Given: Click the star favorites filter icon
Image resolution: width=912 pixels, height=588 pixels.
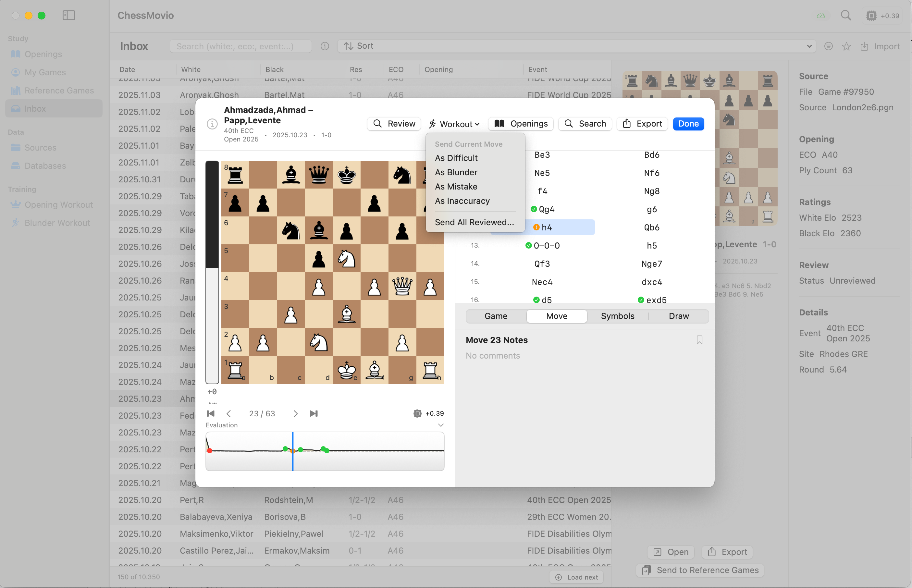Looking at the screenshot, I should point(846,46).
